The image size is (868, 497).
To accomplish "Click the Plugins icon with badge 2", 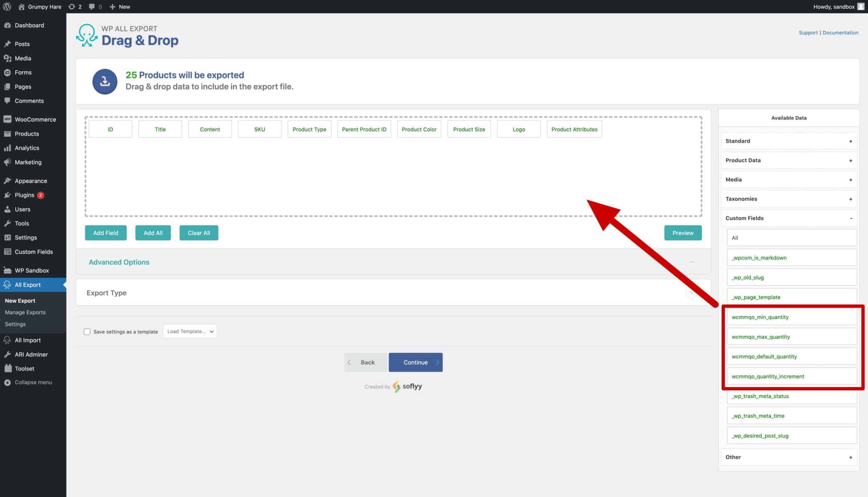I will (8, 195).
